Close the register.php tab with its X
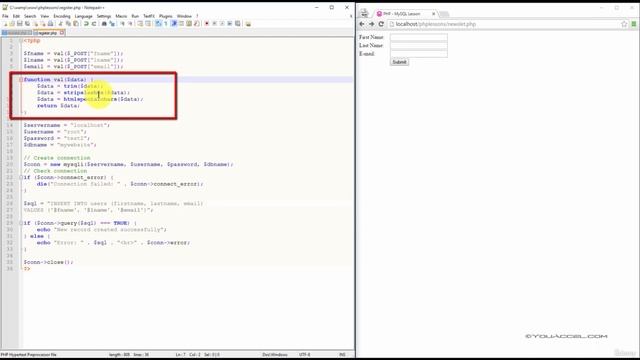 tap(62, 33)
